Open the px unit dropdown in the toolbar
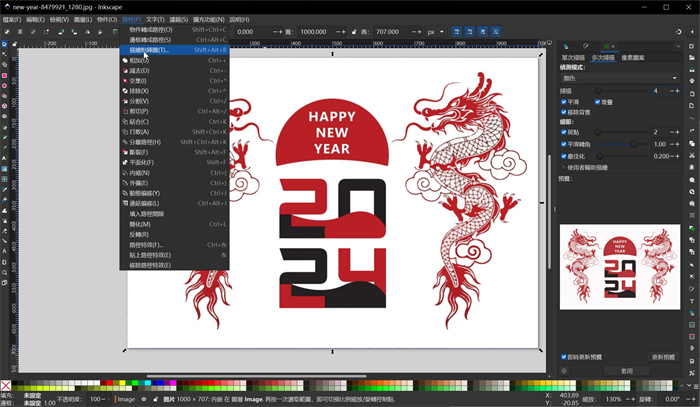The height and width of the screenshot is (407, 700). tap(436, 32)
